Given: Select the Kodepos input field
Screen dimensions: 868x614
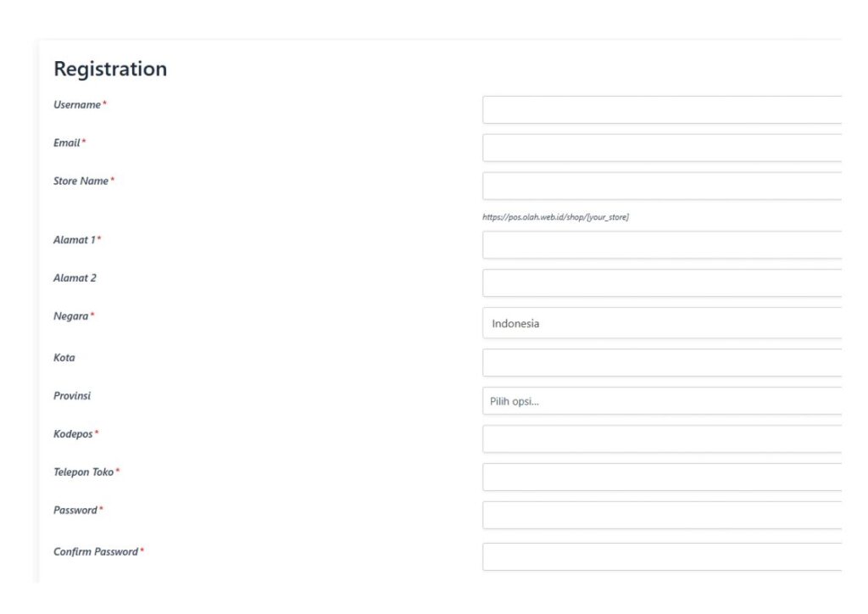Looking at the screenshot, I should pos(661,438).
